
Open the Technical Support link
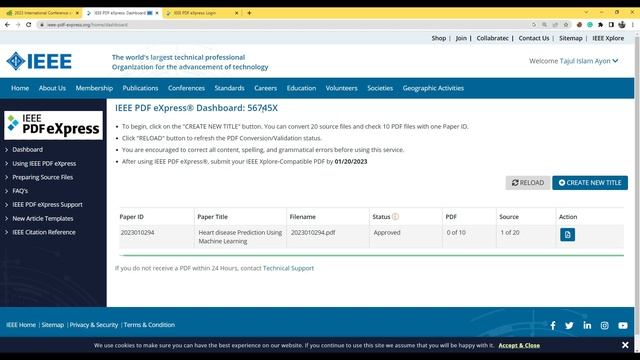point(288,268)
